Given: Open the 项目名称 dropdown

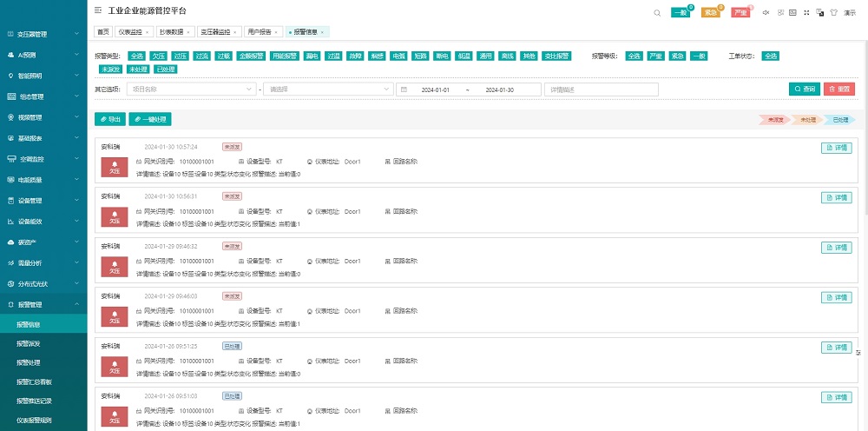Looking at the screenshot, I should (191, 90).
